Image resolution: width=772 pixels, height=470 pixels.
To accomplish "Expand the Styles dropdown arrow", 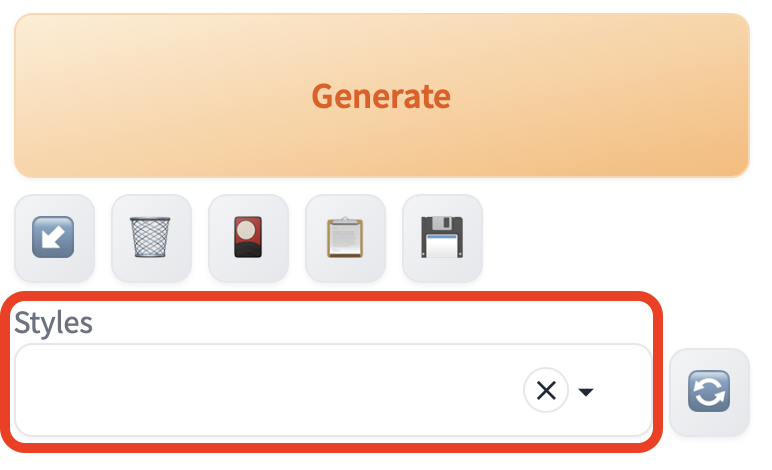I will [586, 392].
